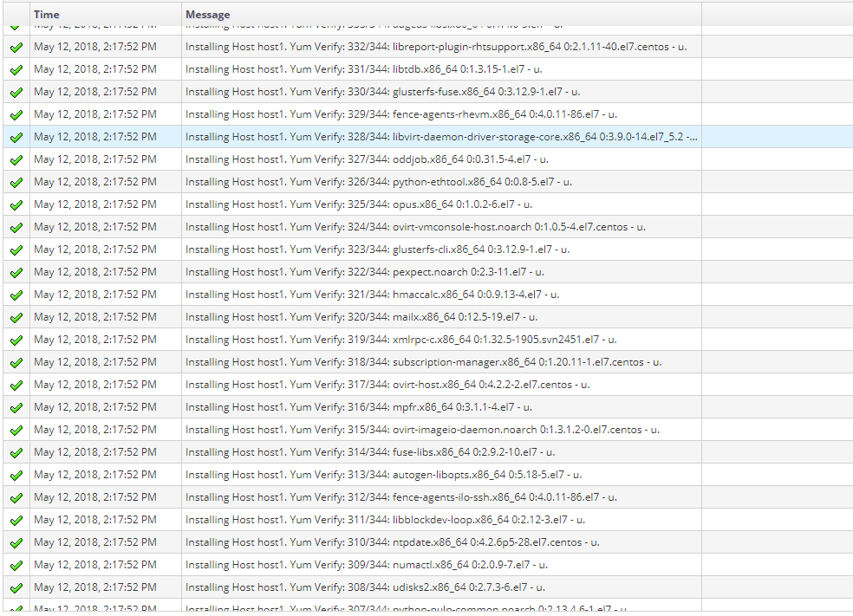Click the Time column header
Screen dimensions: 853x616
(47, 14)
